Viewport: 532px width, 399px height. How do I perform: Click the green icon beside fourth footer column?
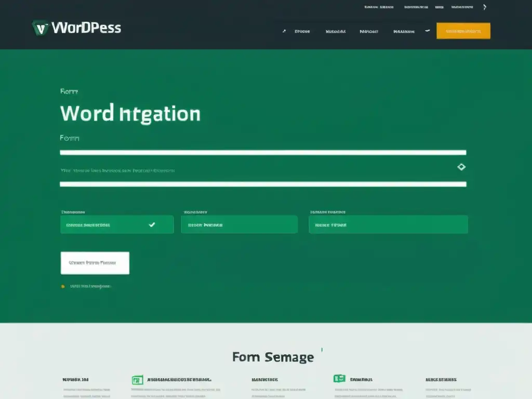click(339, 379)
